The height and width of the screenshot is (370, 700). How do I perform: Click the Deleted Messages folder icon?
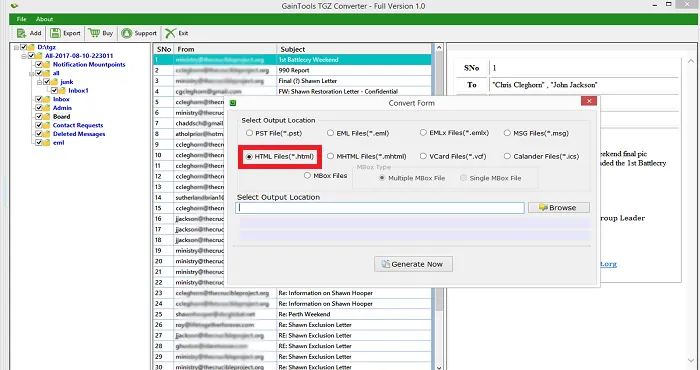point(46,134)
